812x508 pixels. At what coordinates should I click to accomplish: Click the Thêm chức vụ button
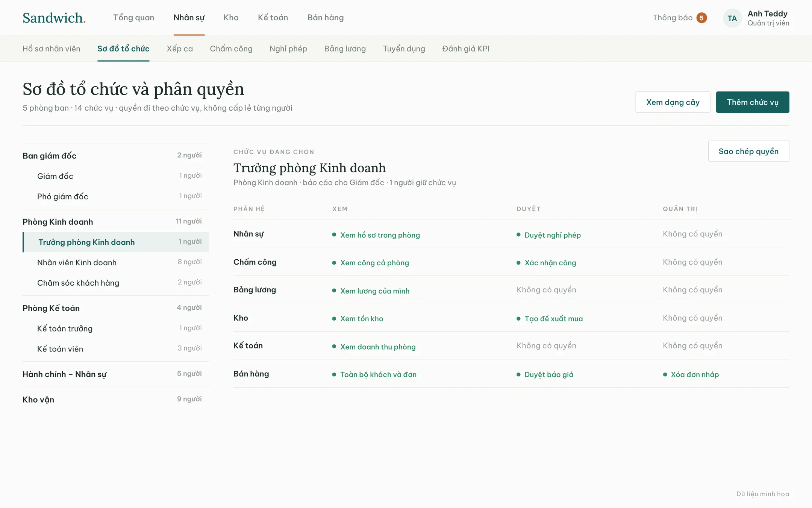click(x=753, y=102)
